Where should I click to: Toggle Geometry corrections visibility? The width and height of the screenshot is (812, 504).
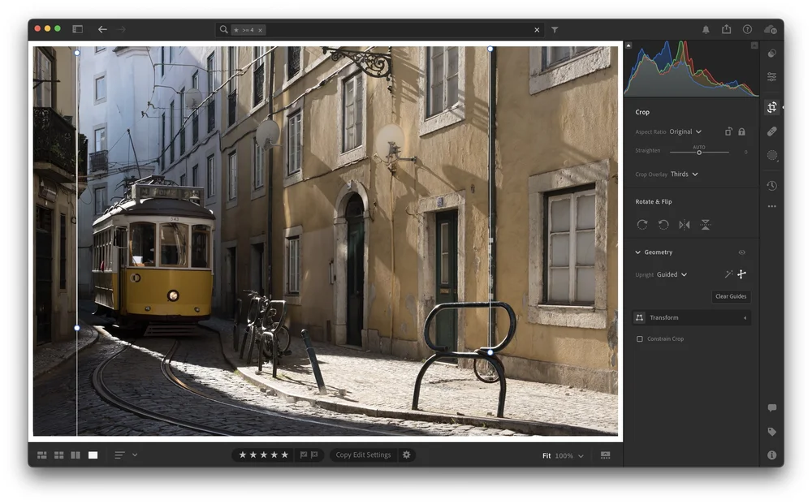[x=741, y=252]
